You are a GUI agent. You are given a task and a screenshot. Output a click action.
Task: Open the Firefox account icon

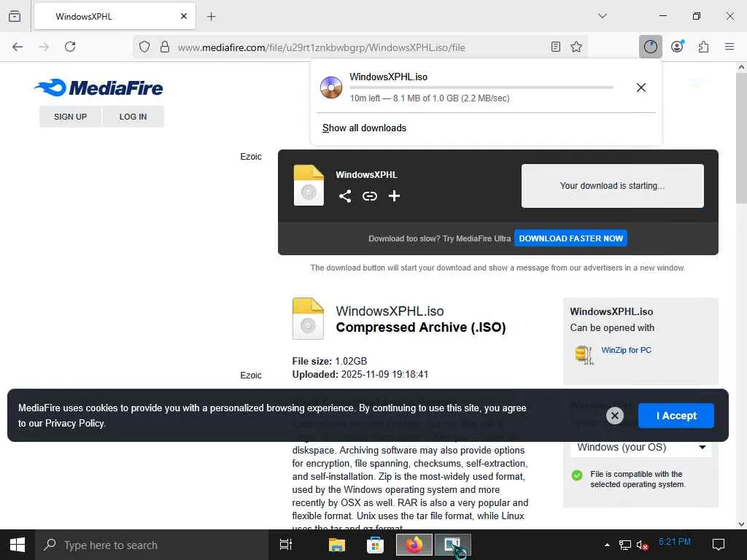pyautogui.click(x=677, y=47)
